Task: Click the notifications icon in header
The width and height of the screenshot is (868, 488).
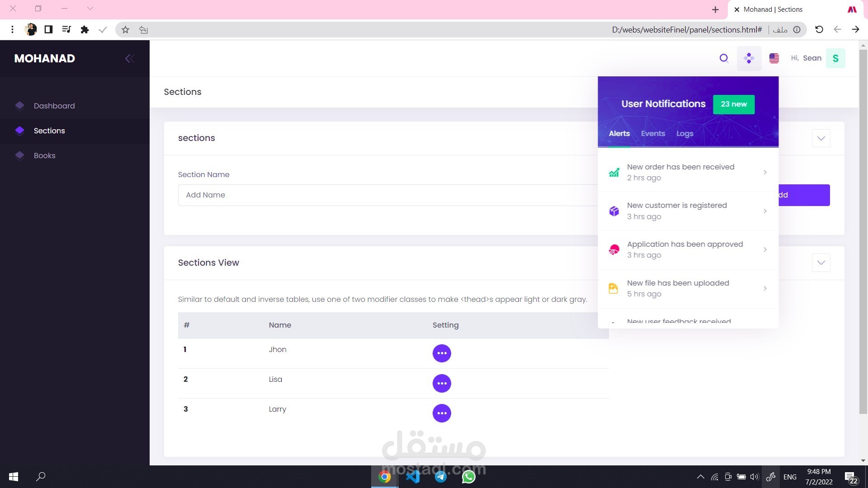Action: click(x=749, y=58)
